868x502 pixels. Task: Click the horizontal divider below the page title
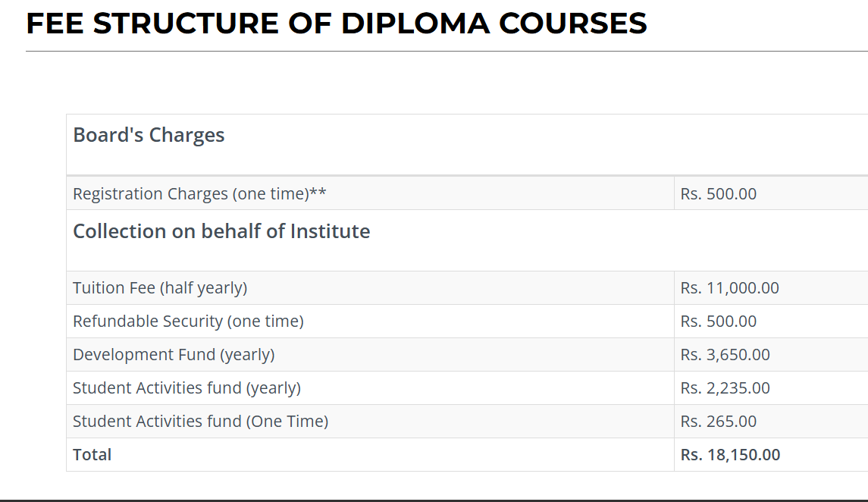(x=446, y=52)
